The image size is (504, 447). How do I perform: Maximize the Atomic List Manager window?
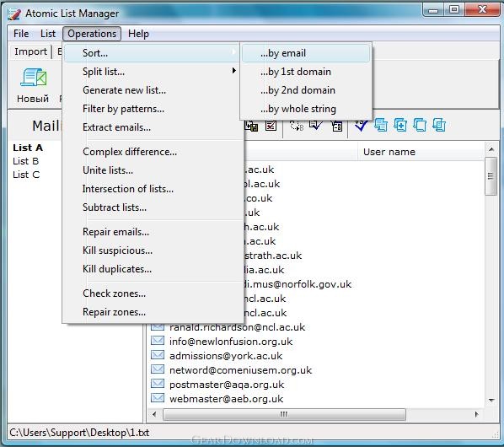coord(454,9)
